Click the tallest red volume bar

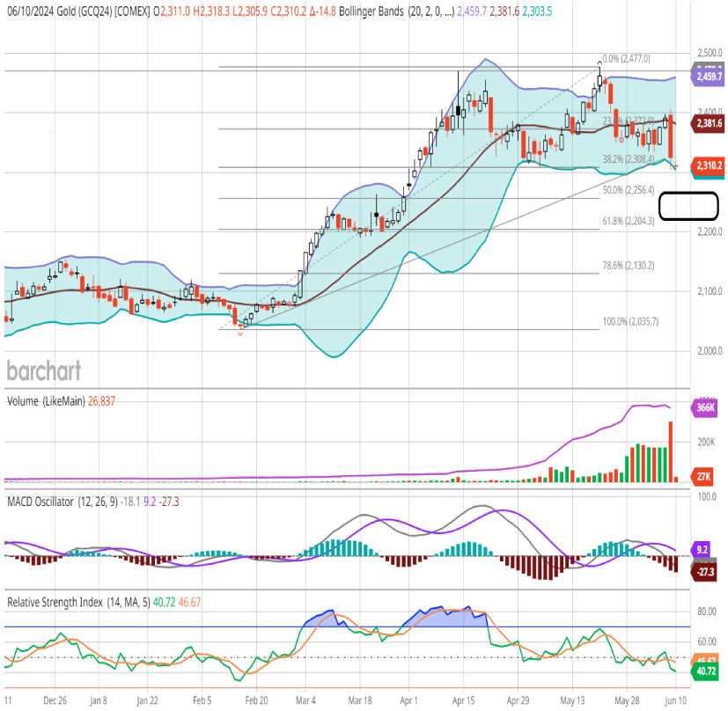point(671,451)
